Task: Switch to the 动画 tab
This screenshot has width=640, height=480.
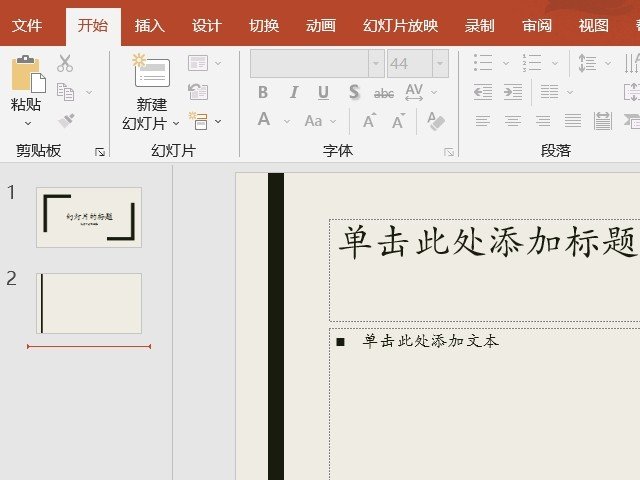Action: point(321,26)
